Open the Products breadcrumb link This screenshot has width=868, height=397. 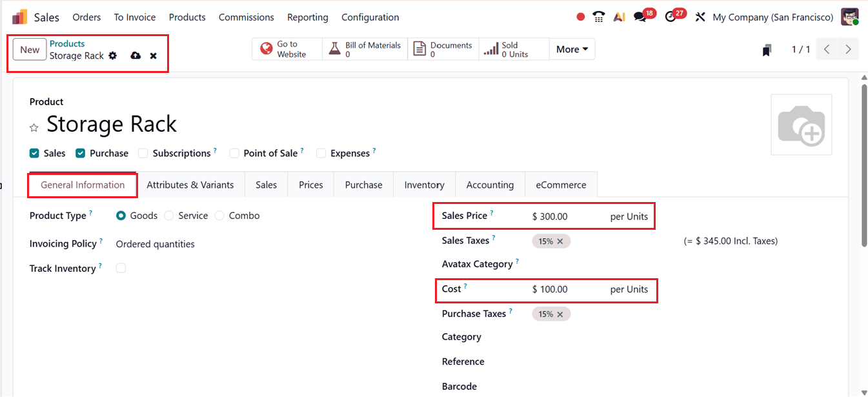(x=67, y=43)
